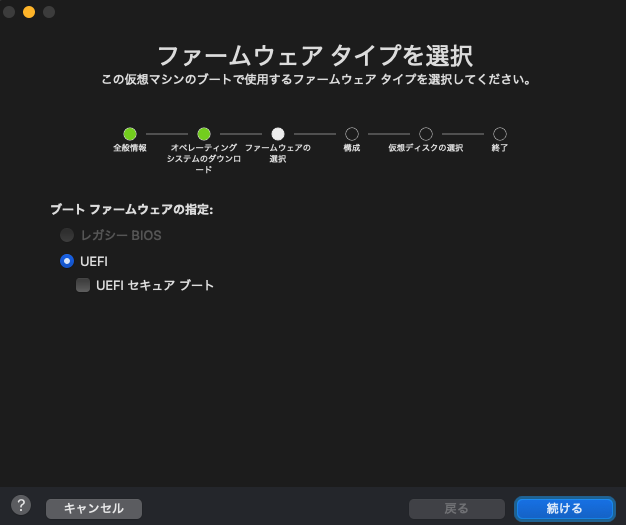
Task: Click the ファームウェア タイプを選択 heading
Action: point(315,55)
